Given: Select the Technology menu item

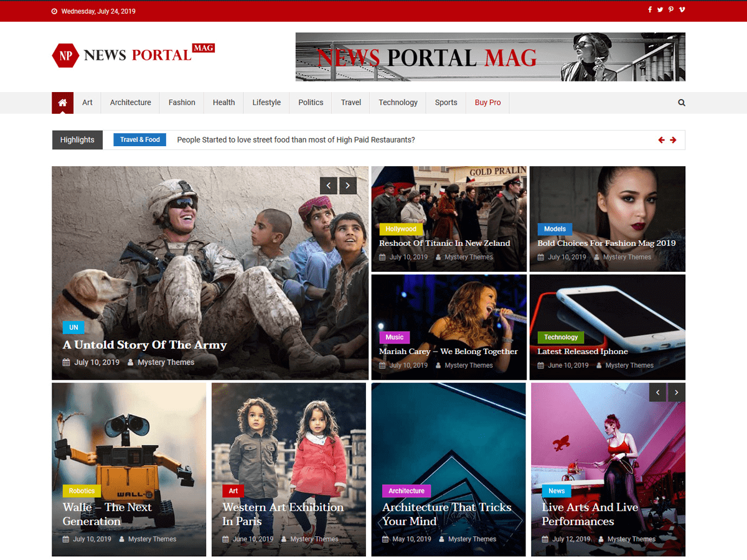Looking at the screenshot, I should (398, 103).
